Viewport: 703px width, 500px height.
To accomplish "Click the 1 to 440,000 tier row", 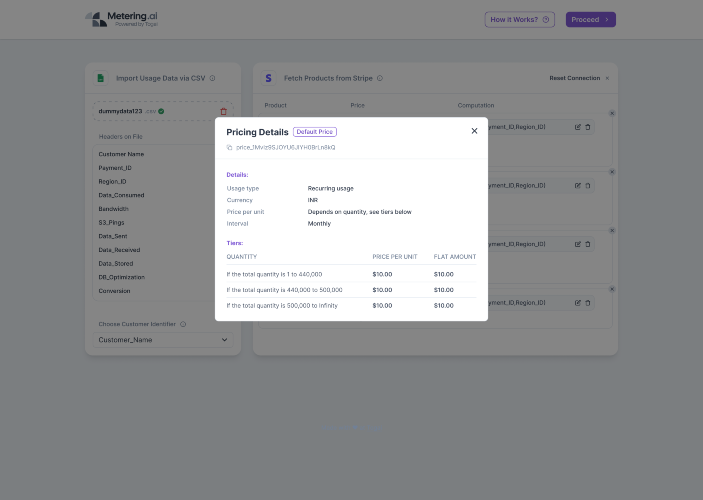I will point(352,274).
